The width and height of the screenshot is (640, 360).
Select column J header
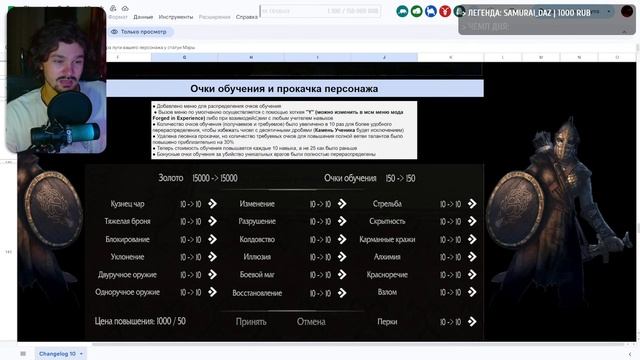click(384, 58)
